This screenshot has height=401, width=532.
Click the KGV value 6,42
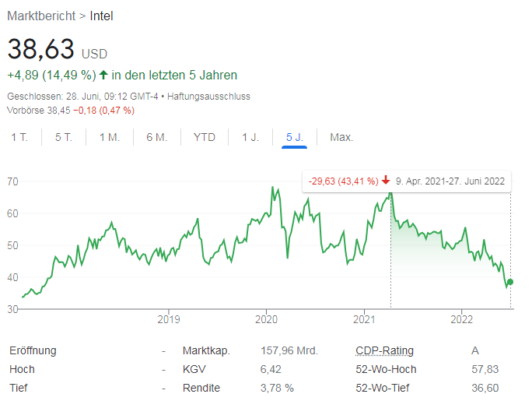tap(271, 369)
